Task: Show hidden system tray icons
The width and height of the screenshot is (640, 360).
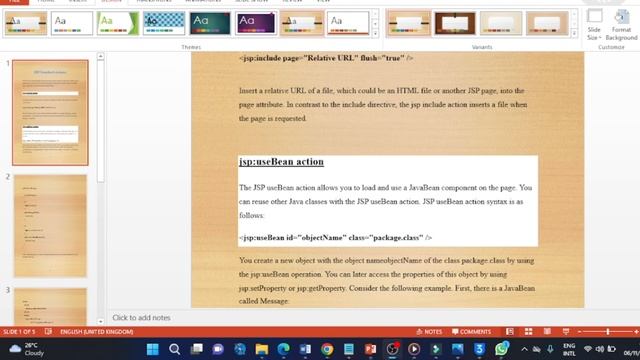Action: pyautogui.click(x=524, y=349)
